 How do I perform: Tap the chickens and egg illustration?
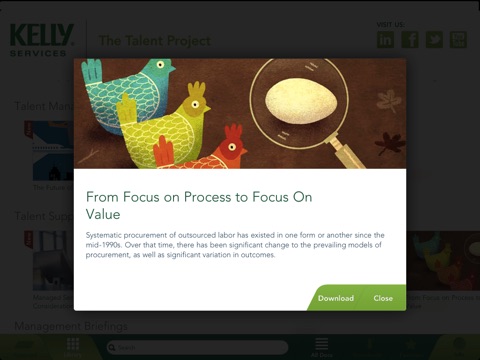tap(240, 113)
